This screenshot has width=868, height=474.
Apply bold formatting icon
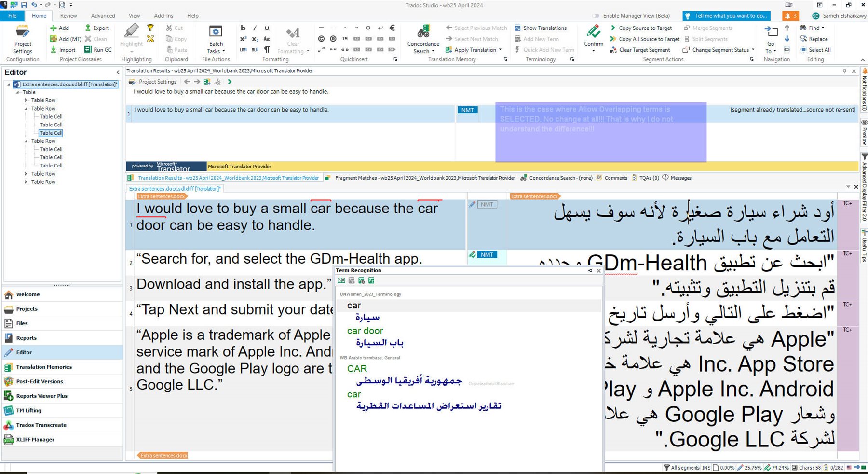tap(243, 28)
